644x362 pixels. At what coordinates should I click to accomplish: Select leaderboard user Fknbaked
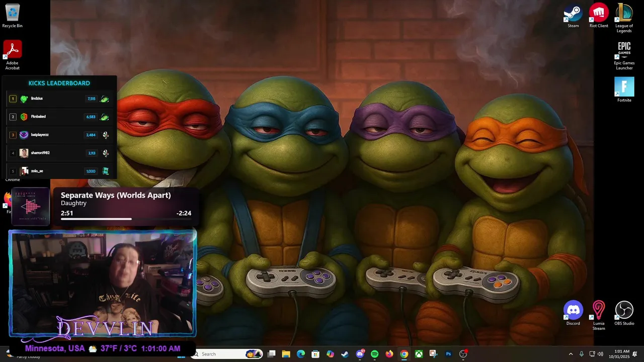click(x=38, y=117)
